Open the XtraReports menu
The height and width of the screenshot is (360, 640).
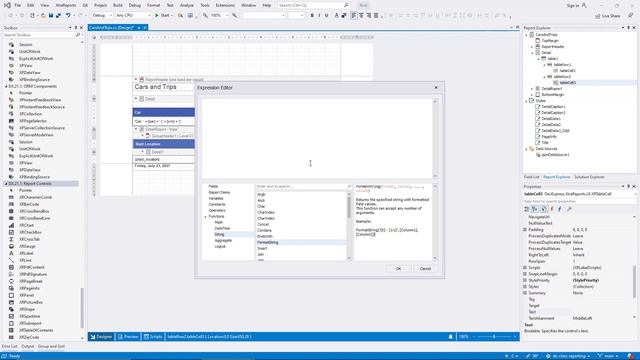pyautogui.click(x=66, y=5)
